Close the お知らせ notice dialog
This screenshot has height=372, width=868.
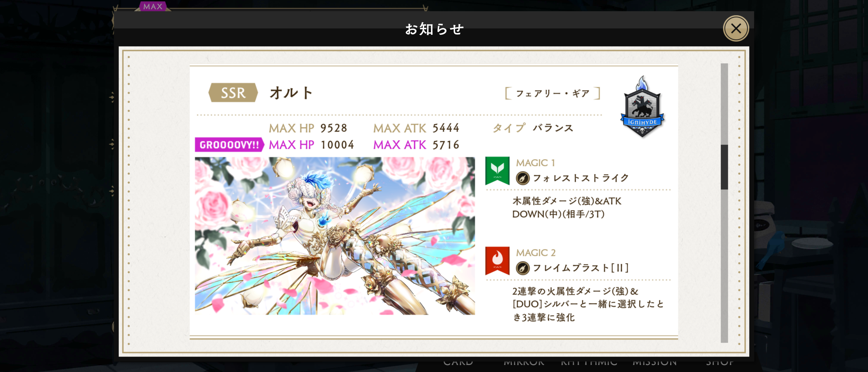pyautogui.click(x=736, y=28)
